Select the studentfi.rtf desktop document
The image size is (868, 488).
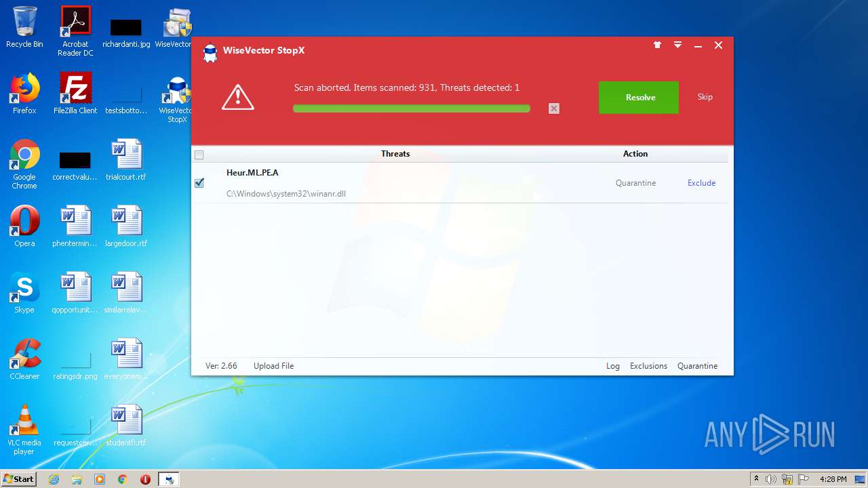point(126,426)
